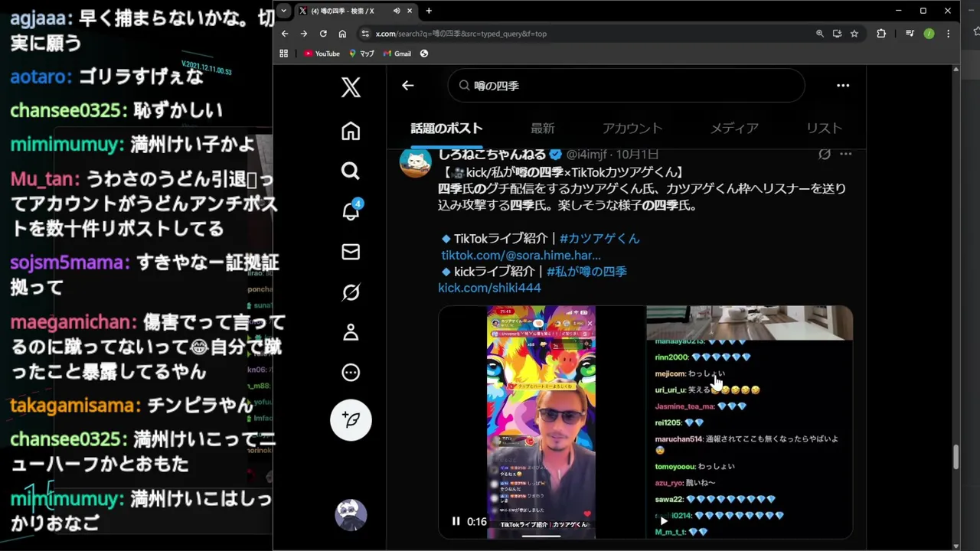Click browser back button

pyautogui.click(x=285, y=34)
